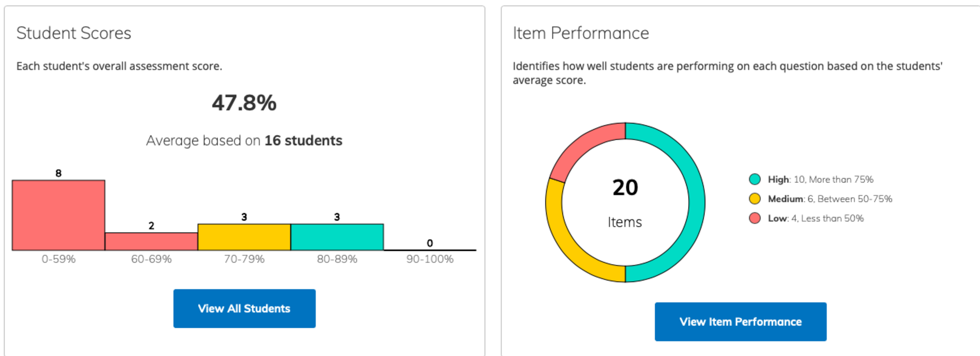Screen dimensions: 980x356
Task: Select the red 60-69% score bar
Action: (151, 242)
